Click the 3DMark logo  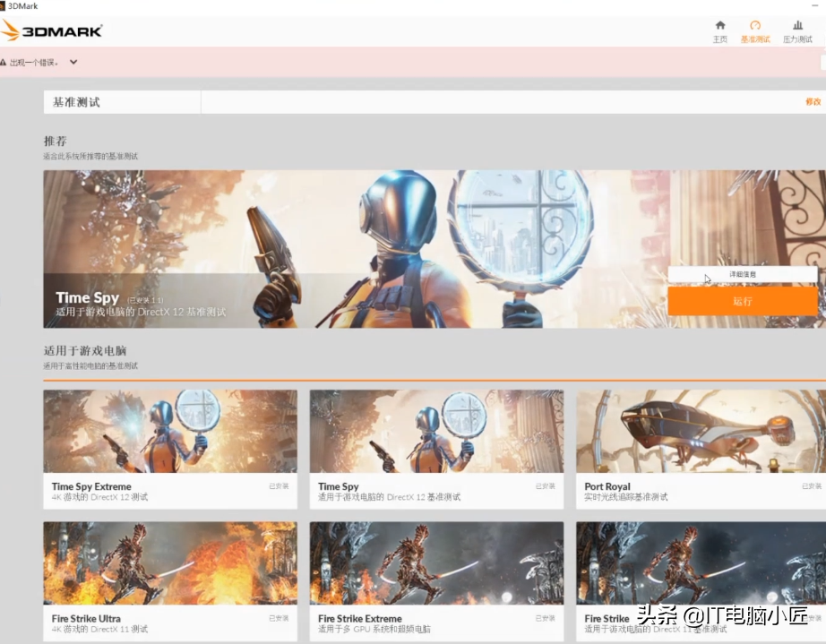click(x=52, y=30)
